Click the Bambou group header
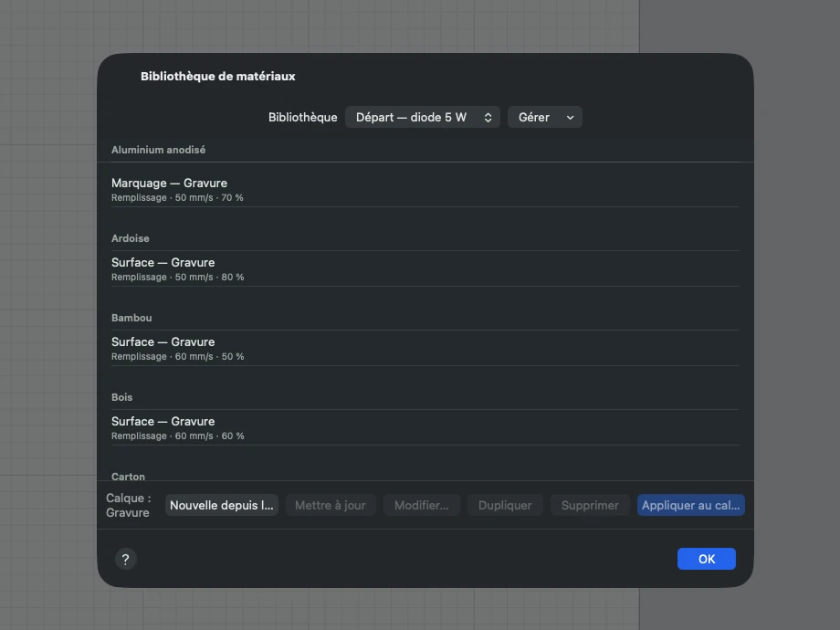This screenshot has width=840, height=630. coord(131,318)
